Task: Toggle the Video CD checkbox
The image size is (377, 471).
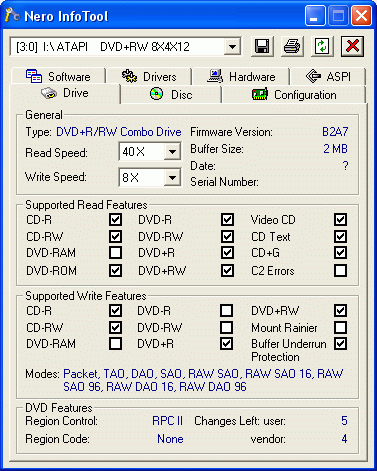Action: click(340, 220)
